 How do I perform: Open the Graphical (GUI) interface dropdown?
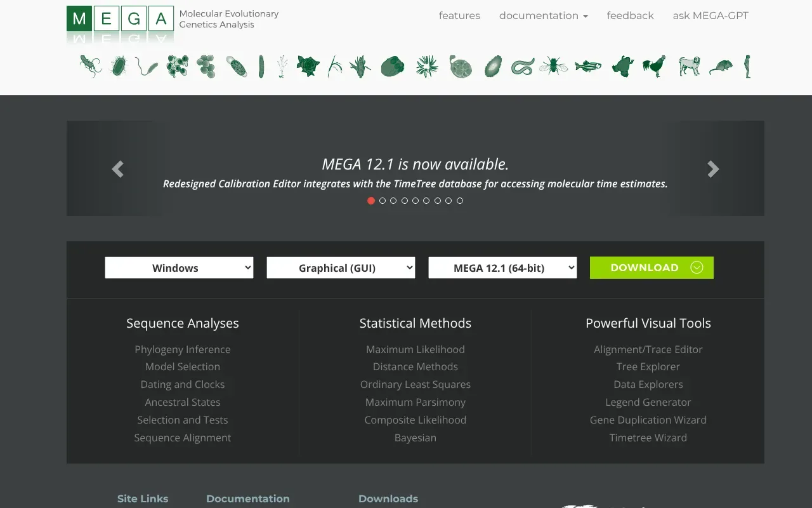[x=341, y=267]
